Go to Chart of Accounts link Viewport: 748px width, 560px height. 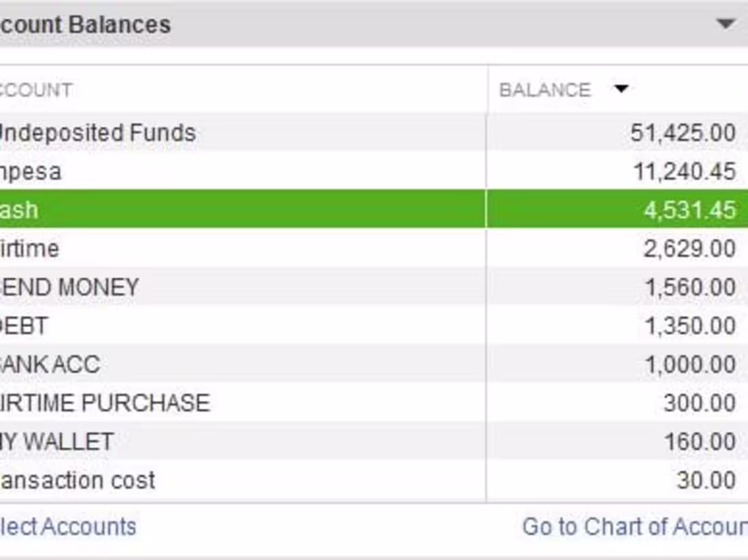coord(634,527)
